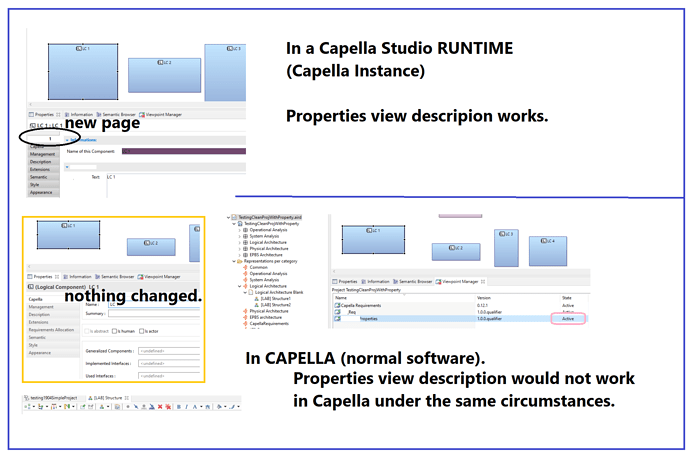The width and height of the screenshot is (690, 459).
Task: Select [LAB] Structure2 in the project tree
Action: 275,305
